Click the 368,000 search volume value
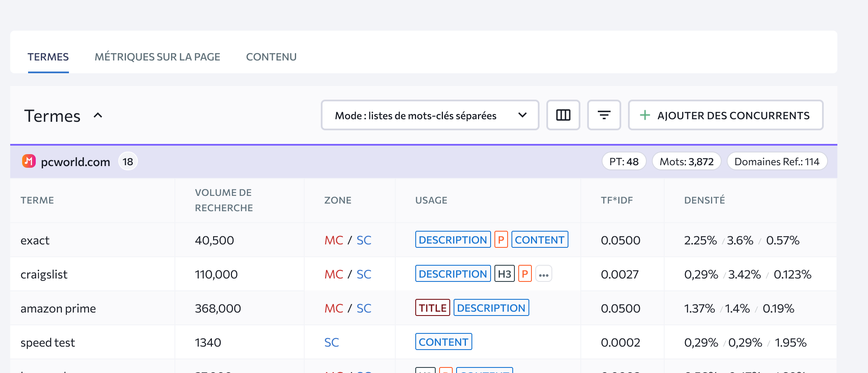The width and height of the screenshot is (868, 373). (218, 308)
